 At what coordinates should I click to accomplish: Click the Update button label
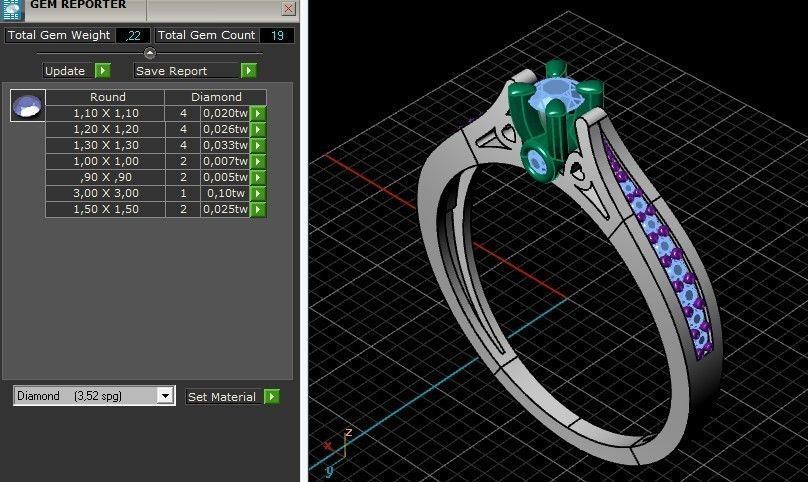click(x=65, y=71)
